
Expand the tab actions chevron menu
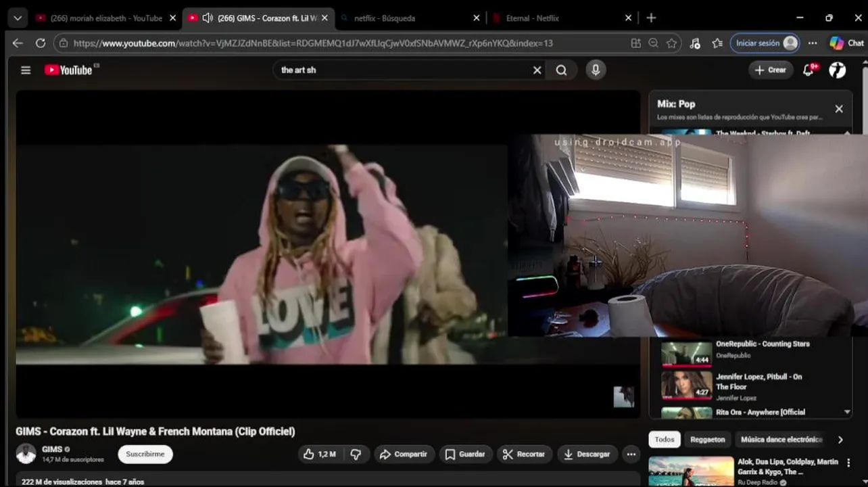tap(18, 18)
